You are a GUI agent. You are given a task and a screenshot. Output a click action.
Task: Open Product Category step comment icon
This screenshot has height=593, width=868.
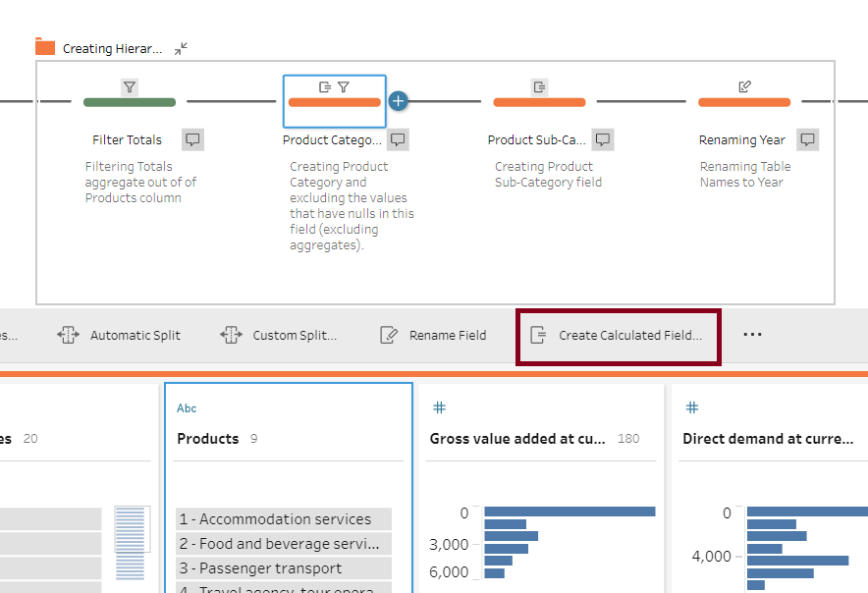coord(398,139)
